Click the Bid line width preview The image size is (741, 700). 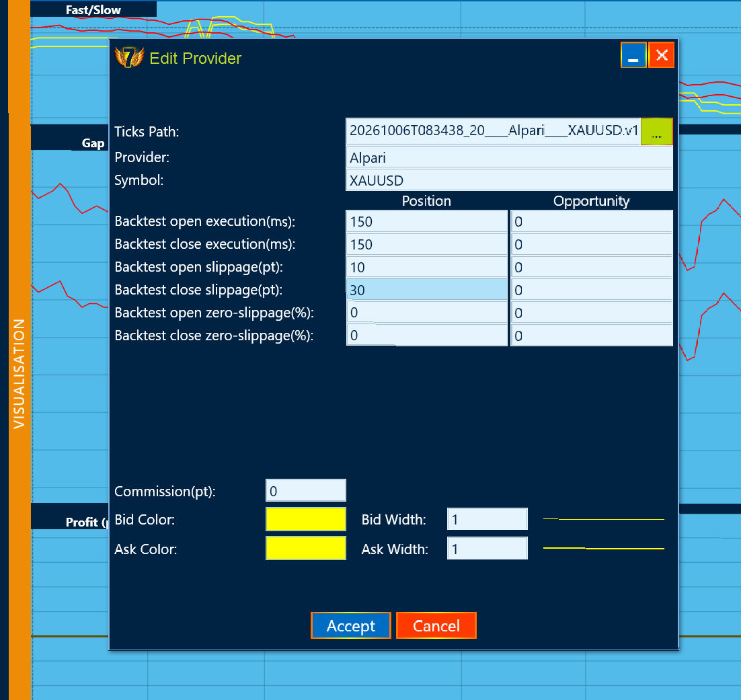(x=603, y=519)
